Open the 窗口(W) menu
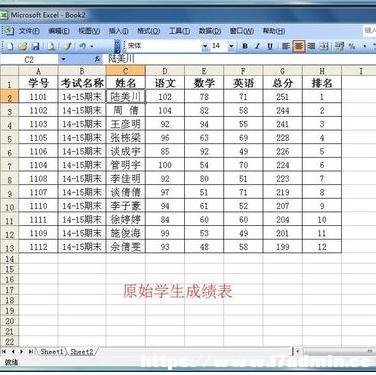This screenshot has height=375, width=376. pyautogui.click(x=242, y=31)
